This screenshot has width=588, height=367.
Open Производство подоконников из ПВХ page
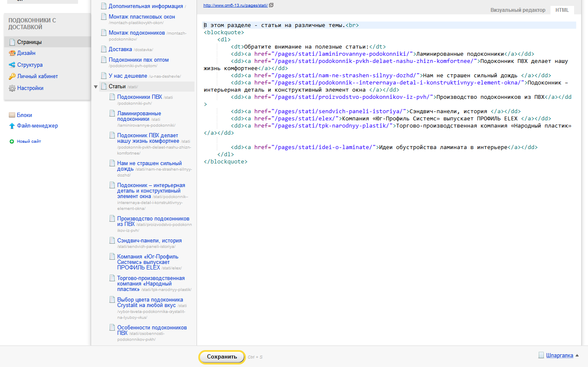153,221
